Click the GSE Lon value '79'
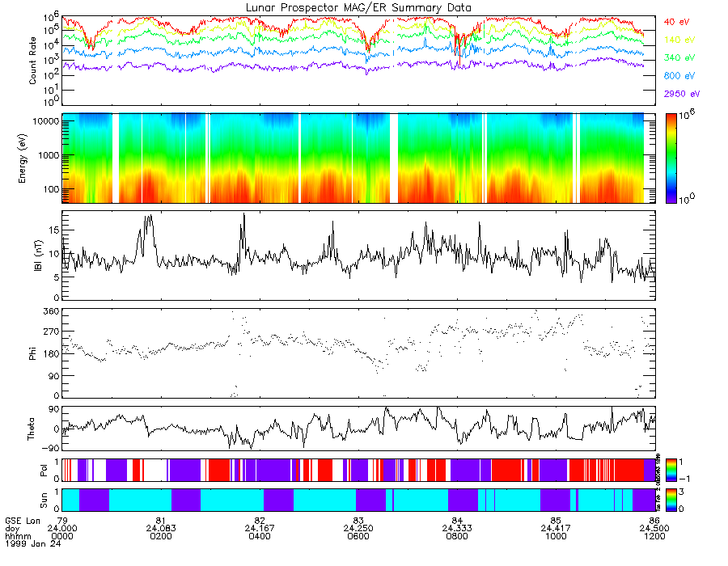This screenshot has width=728, height=566. point(61,521)
